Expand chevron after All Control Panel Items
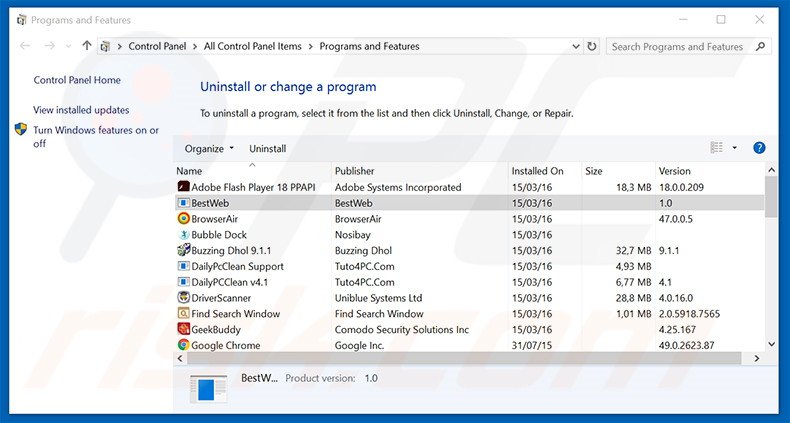This screenshot has width=790, height=423. (x=310, y=46)
